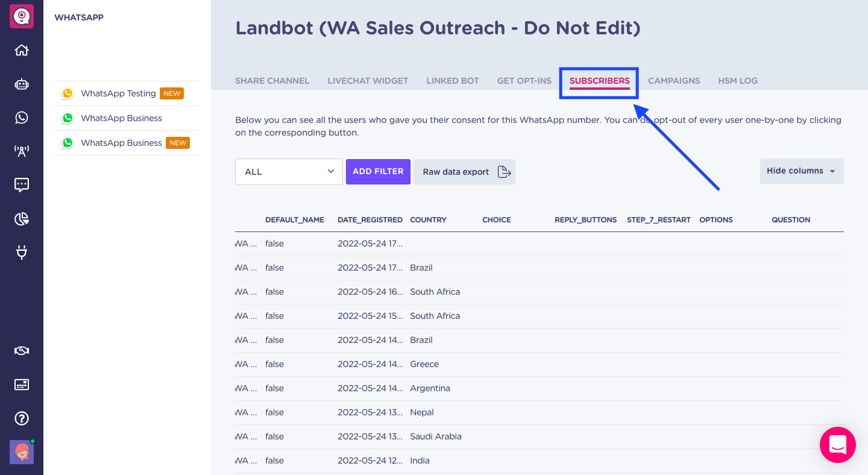
Task: Switch to LINKED BOT tab
Action: point(453,81)
